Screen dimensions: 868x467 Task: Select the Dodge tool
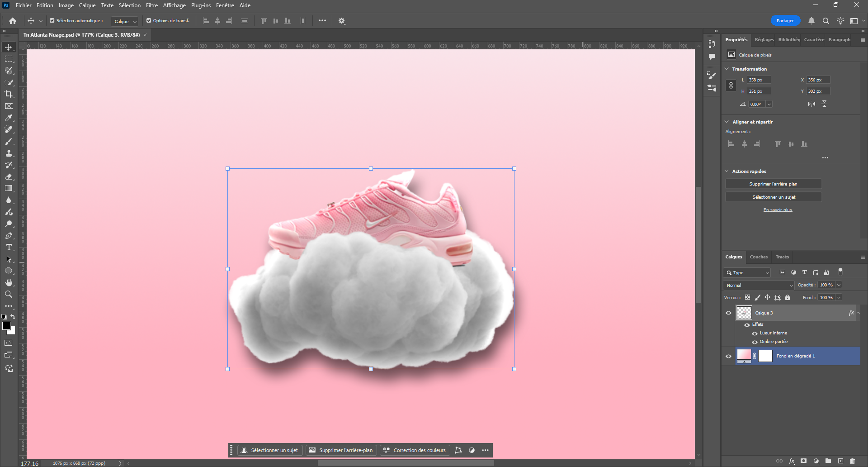9,224
